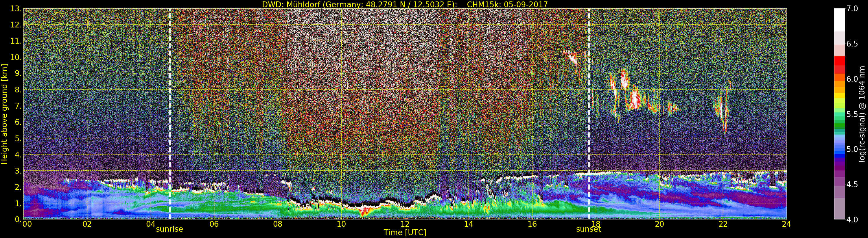Click the white top segment of the colorbar
868x238 pixels.
(839, 20)
